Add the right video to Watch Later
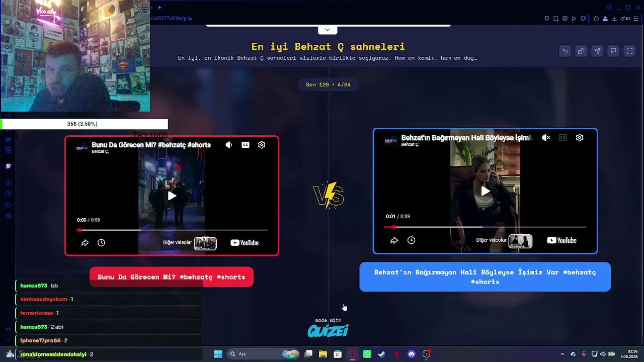 point(411,240)
